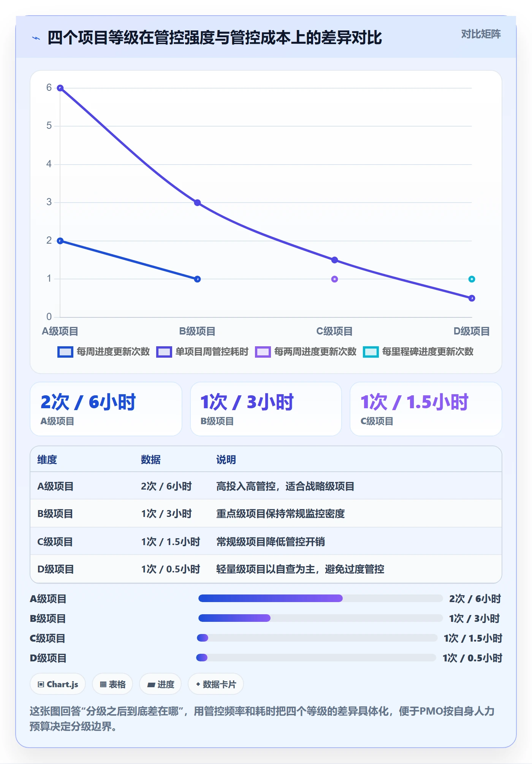532x764 pixels.
Task: Click the teal point above D级项目
Action: pos(472,279)
